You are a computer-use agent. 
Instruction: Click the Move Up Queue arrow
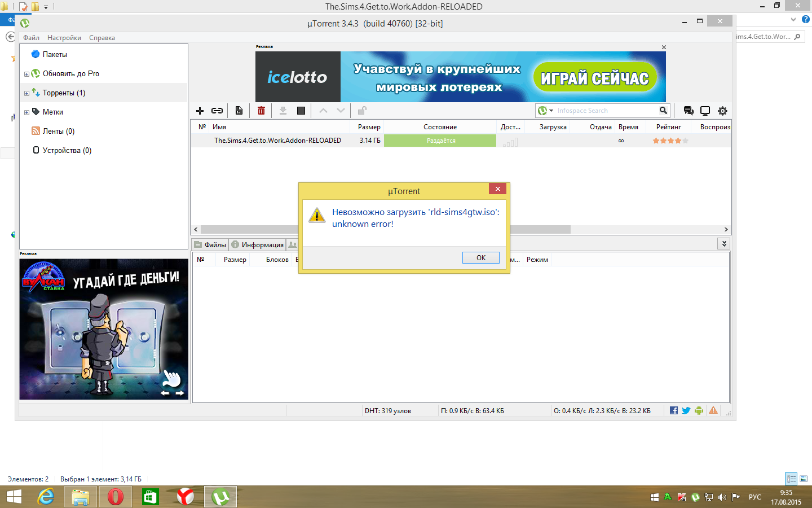(x=323, y=111)
